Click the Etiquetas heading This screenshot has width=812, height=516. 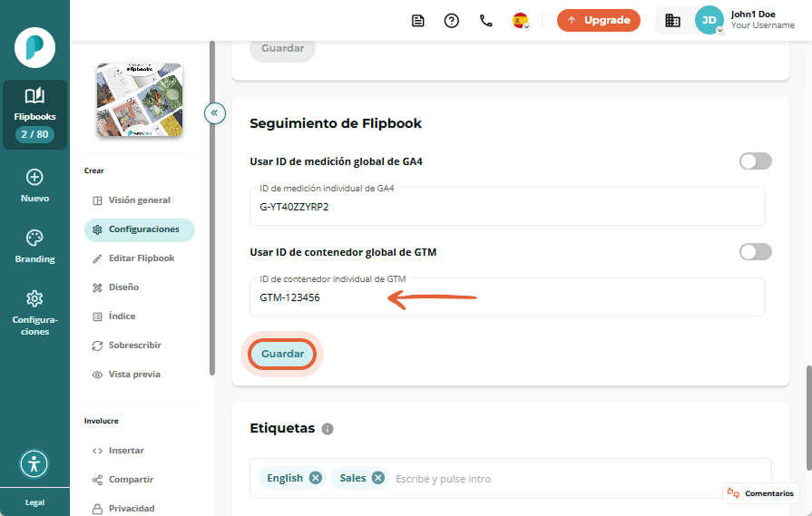coord(282,428)
